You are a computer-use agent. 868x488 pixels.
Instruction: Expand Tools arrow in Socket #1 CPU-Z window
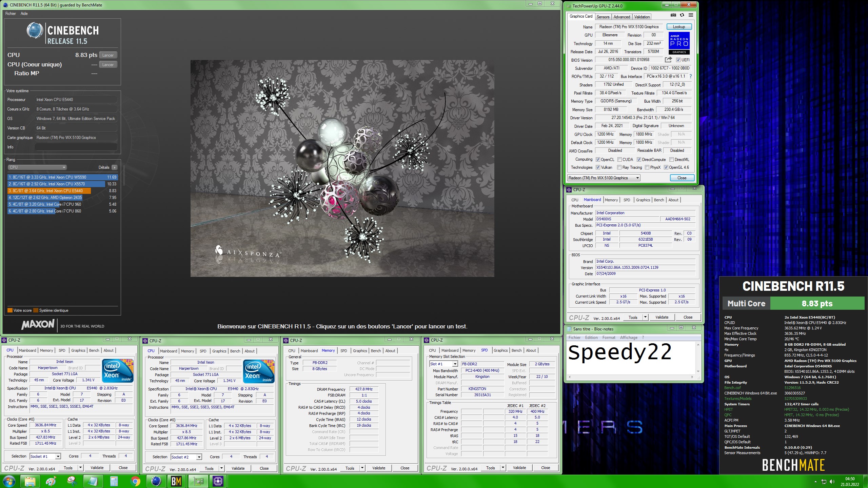tap(80, 468)
